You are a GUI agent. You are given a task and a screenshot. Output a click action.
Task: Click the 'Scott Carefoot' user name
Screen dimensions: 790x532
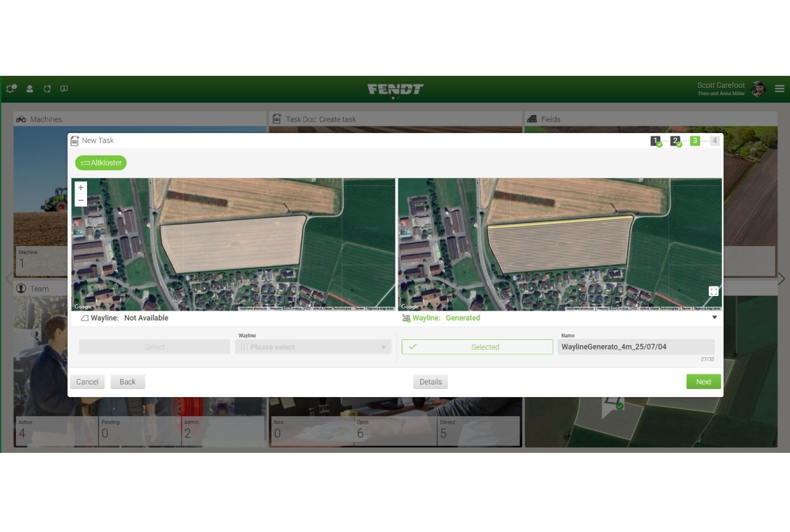[720, 85]
